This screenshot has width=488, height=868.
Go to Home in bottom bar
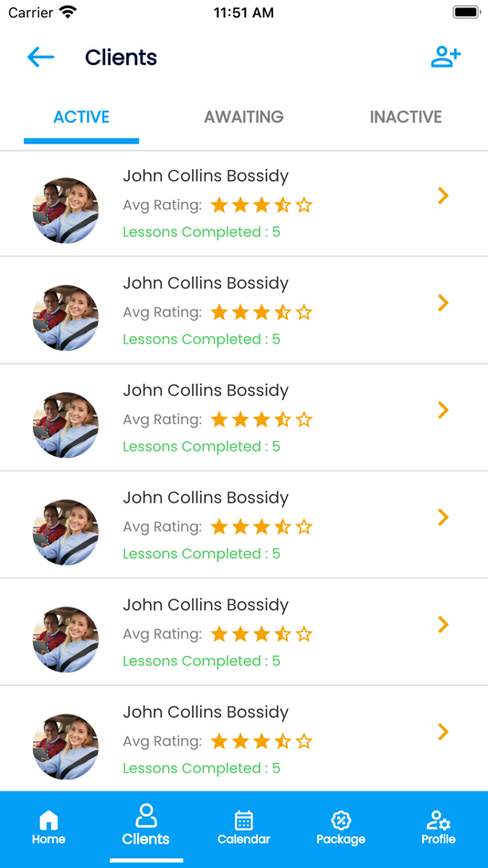[48, 827]
